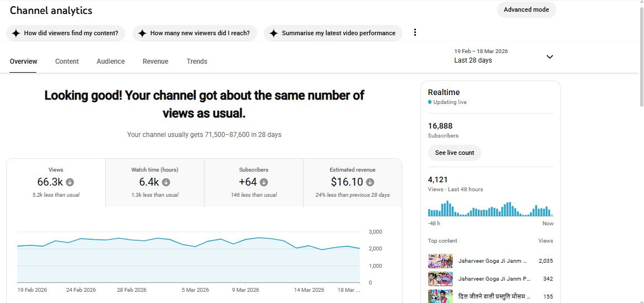
Task: Click the down-arrow indicator next to Watch time 6.4k
Action: pyautogui.click(x=167, y=182)
